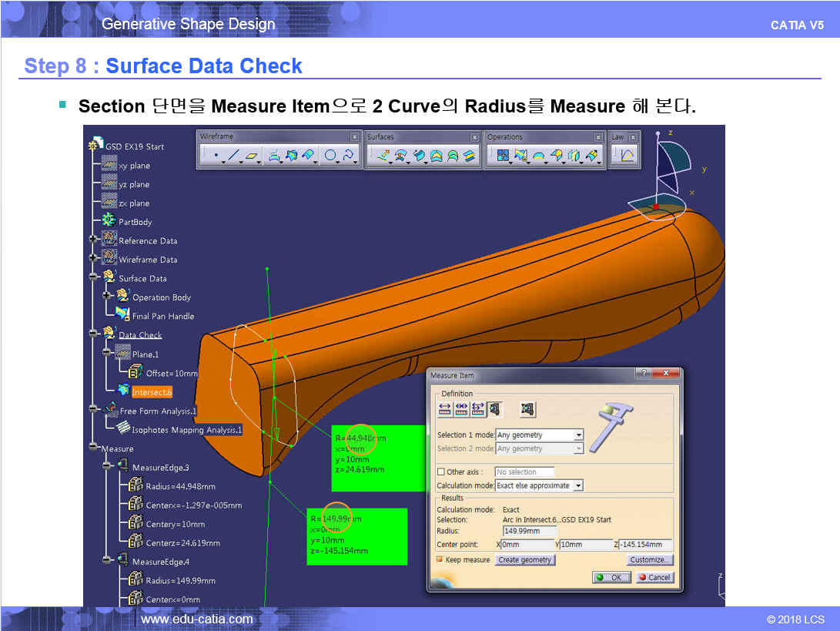Click the Law toolbar curve icon
840x631 pixels.
pyautogui.click(x=627, y=156)
